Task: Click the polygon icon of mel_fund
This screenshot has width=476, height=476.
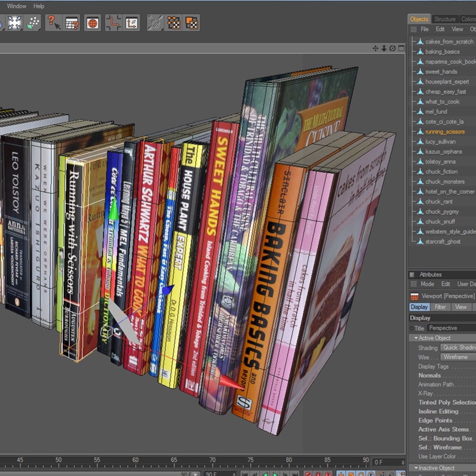Action: point(420,112)
